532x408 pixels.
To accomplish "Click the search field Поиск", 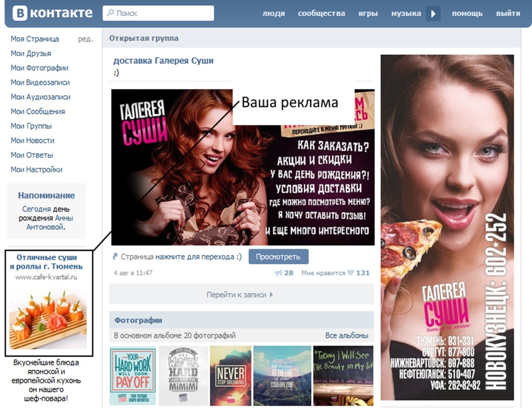I will pos(158,13).
